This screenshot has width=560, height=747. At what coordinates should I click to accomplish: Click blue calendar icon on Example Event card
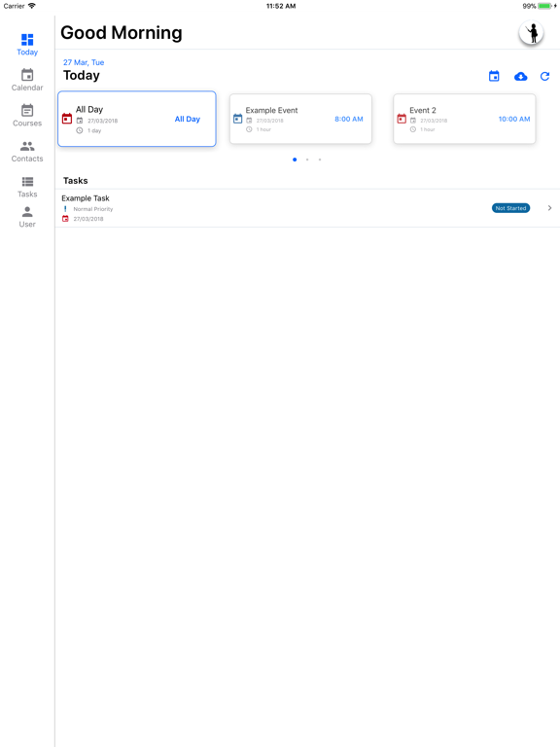tap(237, 119)
